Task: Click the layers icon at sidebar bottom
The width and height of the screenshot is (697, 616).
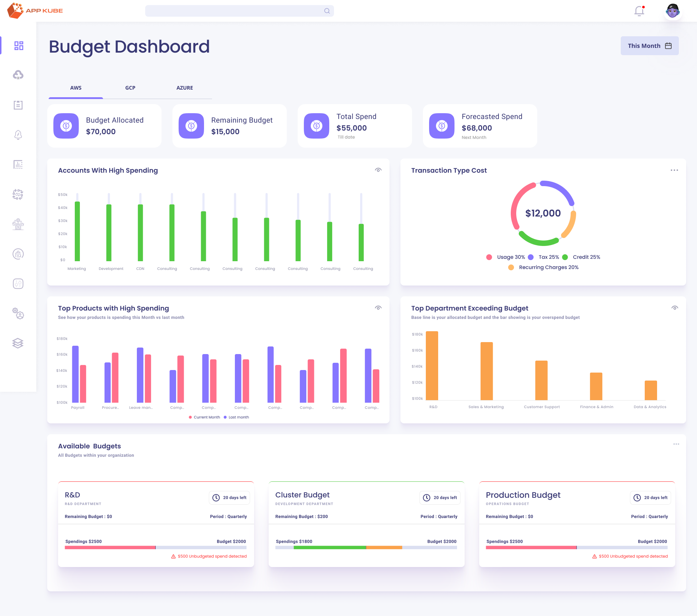Action: (x=18, y=343)
